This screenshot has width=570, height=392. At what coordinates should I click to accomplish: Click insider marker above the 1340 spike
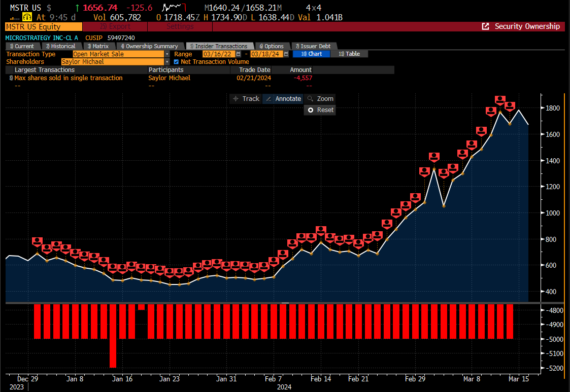tap(434, 157)
